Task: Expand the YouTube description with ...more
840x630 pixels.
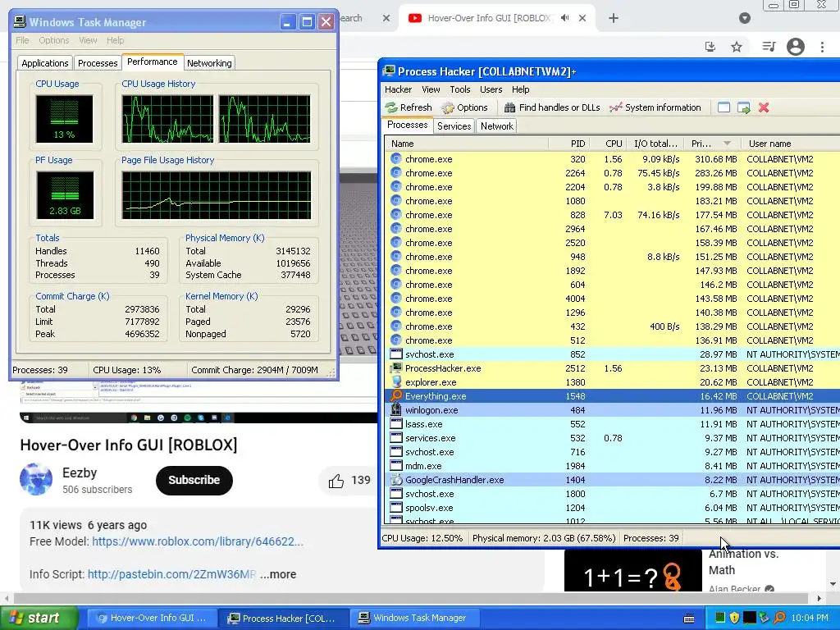Action: 278,574
